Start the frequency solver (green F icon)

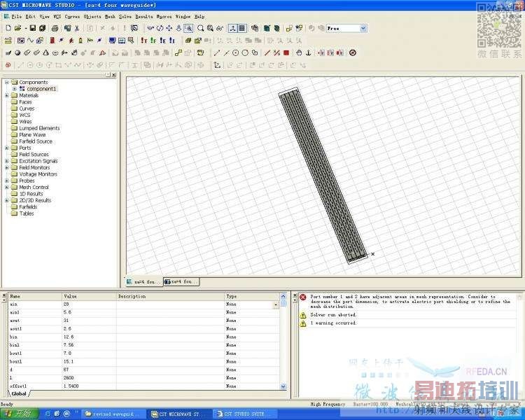click(x=153, y=41)
